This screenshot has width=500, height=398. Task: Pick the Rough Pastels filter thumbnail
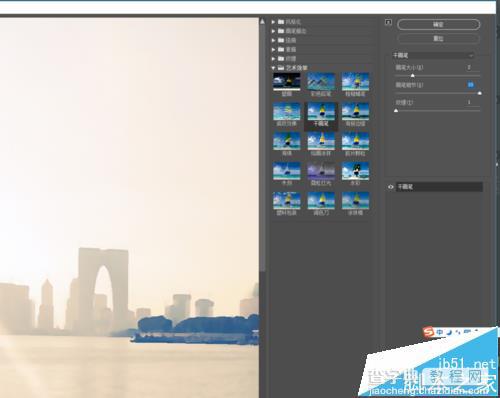click(355, 82)
